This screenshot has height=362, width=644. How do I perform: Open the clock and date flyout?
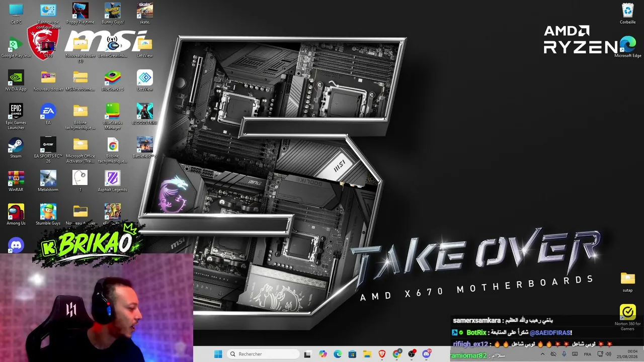pos(627,354)
